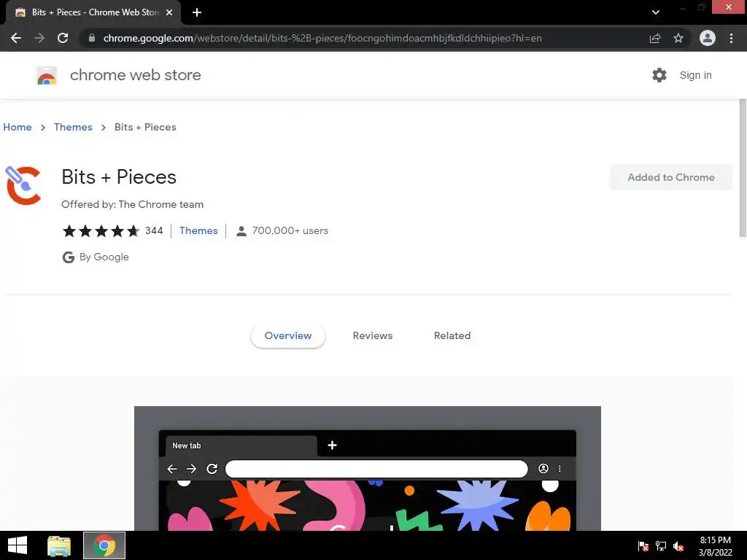Viewport: 747px width, 560px height.
Task: Click the network tray icon
Action: (x=661, y=546)
